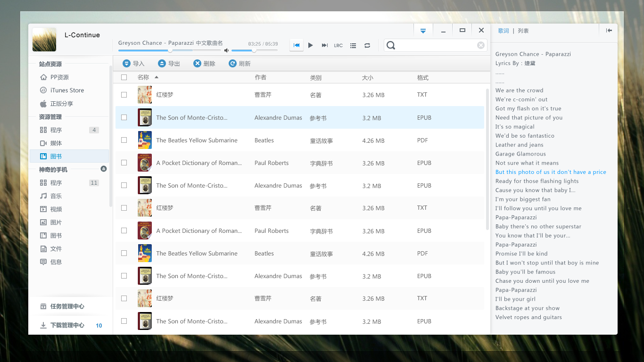Sort by the 作者 column header

click(x=261, y=77)
